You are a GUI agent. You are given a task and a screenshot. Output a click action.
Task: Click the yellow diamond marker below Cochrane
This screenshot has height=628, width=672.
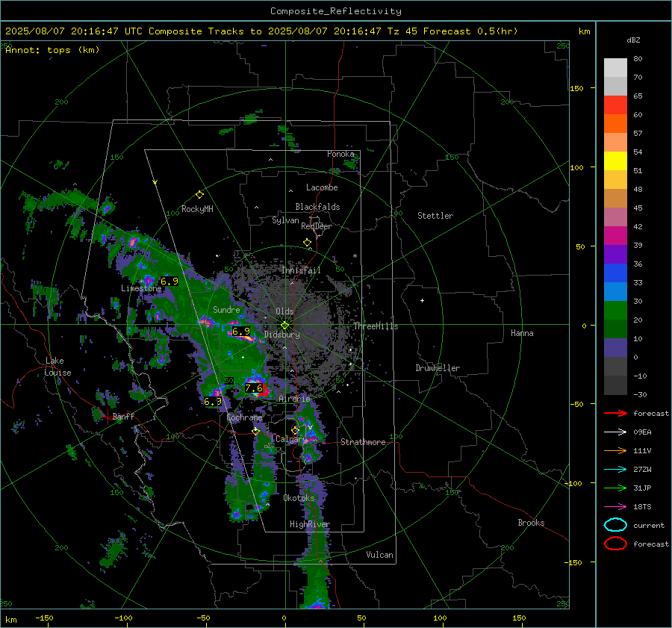pos(256,431)
